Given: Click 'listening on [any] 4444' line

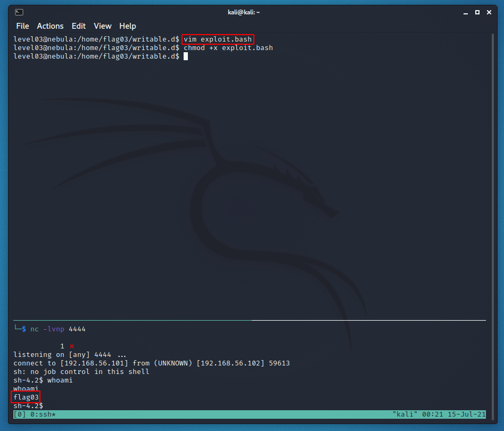Looking at the screenshot, I should [x=70, y=355].
